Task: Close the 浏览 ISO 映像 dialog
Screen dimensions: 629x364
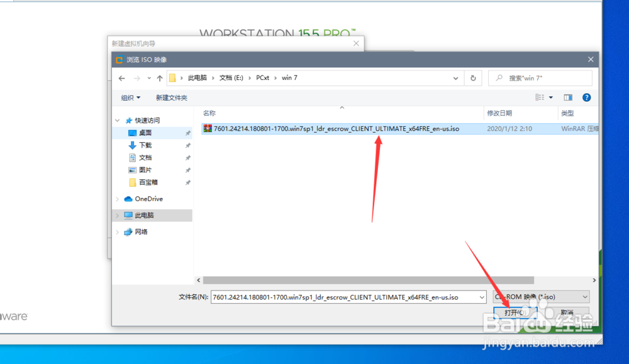Action: (591, 59)
